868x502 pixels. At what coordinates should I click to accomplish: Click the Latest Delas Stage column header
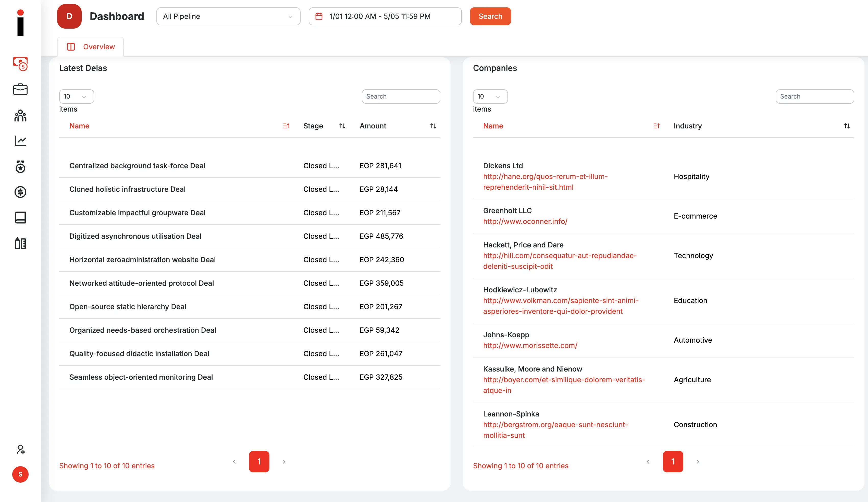pos(313,126)
